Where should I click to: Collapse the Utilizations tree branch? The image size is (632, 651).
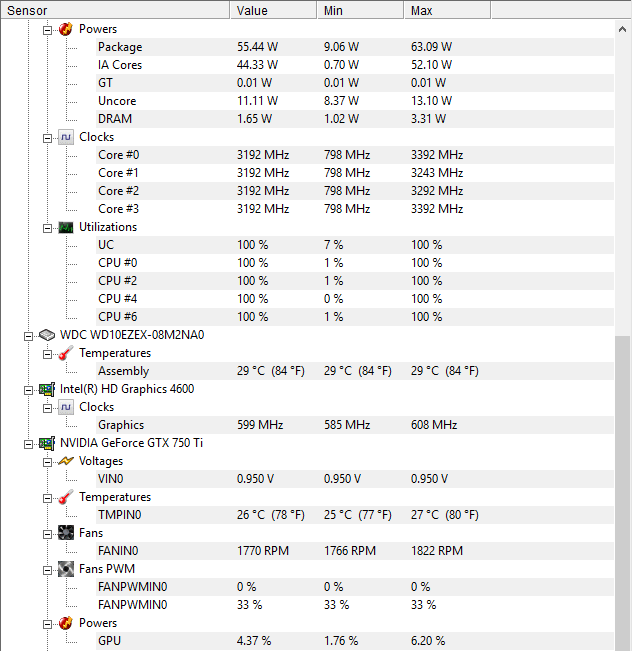tap(47, 227)
